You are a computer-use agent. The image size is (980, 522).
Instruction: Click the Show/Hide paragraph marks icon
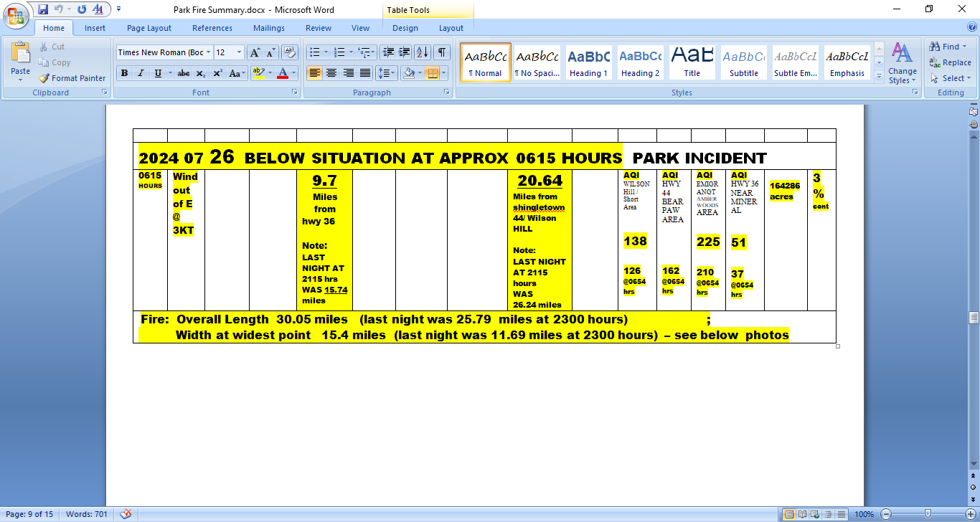(442, 52)
